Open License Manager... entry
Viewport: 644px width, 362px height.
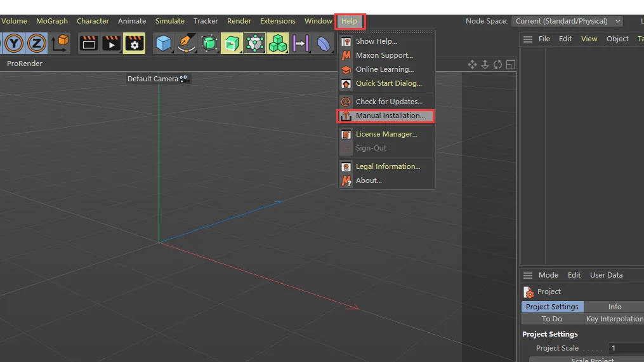(x=386, y=134)
